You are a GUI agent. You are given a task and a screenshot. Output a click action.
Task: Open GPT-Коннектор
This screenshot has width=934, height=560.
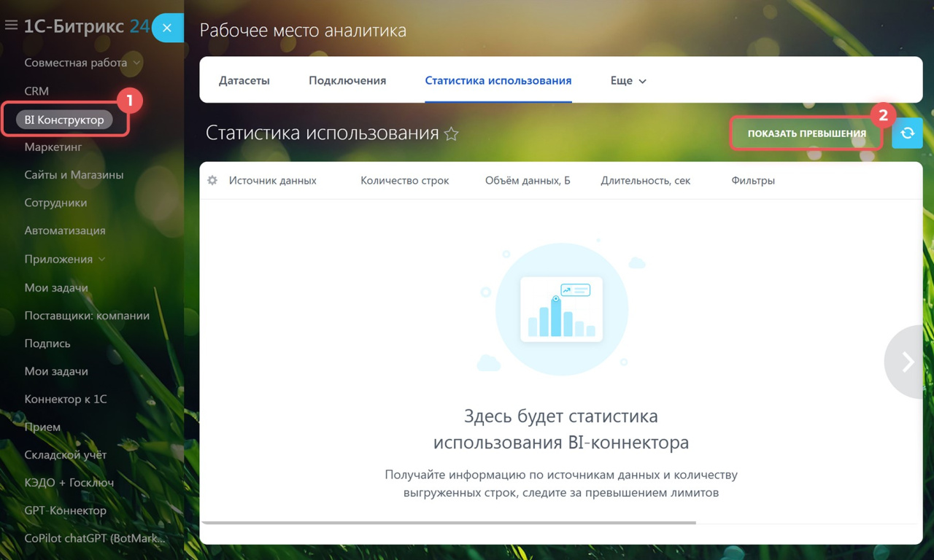(65, 510)
